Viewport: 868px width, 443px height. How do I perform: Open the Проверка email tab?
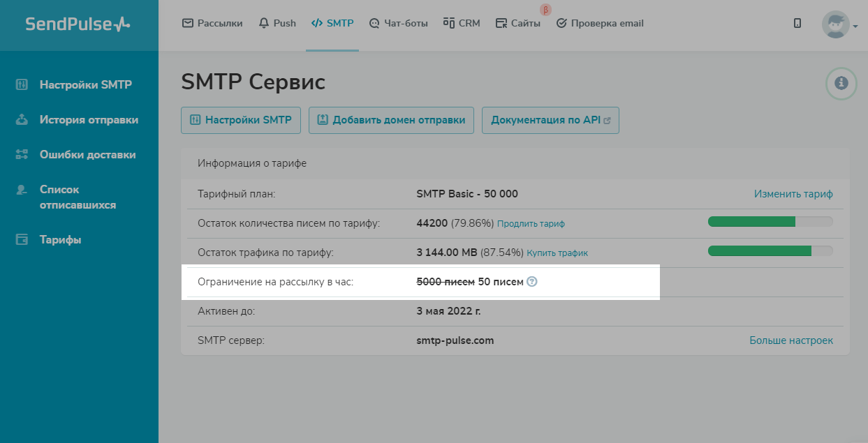[x=600, y=23]
